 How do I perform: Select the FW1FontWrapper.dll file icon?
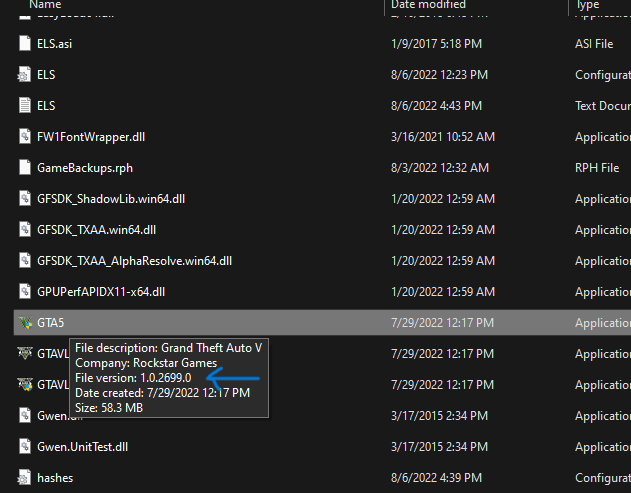tap(25, 136)
